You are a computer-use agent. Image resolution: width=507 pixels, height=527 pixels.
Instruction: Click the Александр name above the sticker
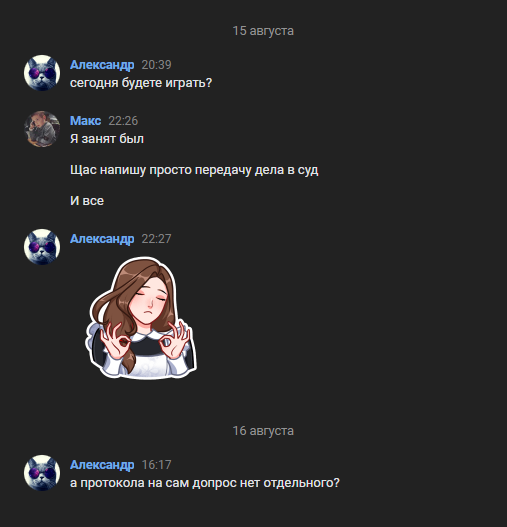pyautogui.click(x=102, y=239)
